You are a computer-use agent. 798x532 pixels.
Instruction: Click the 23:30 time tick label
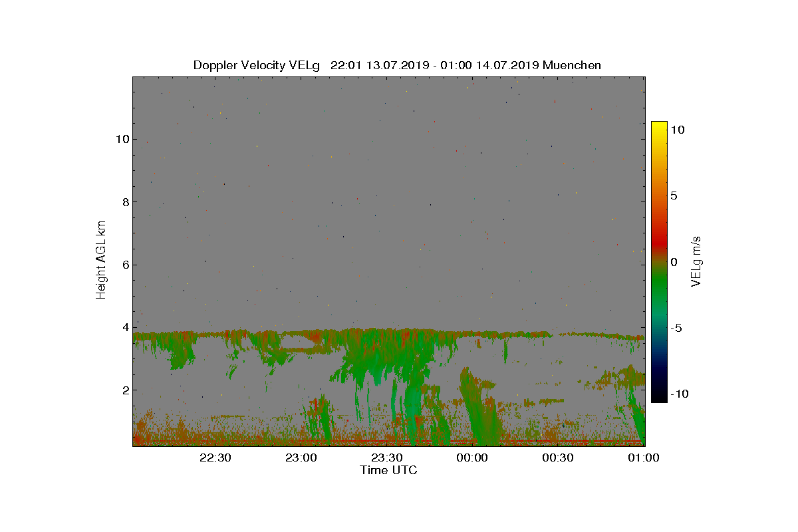[387, 458]
